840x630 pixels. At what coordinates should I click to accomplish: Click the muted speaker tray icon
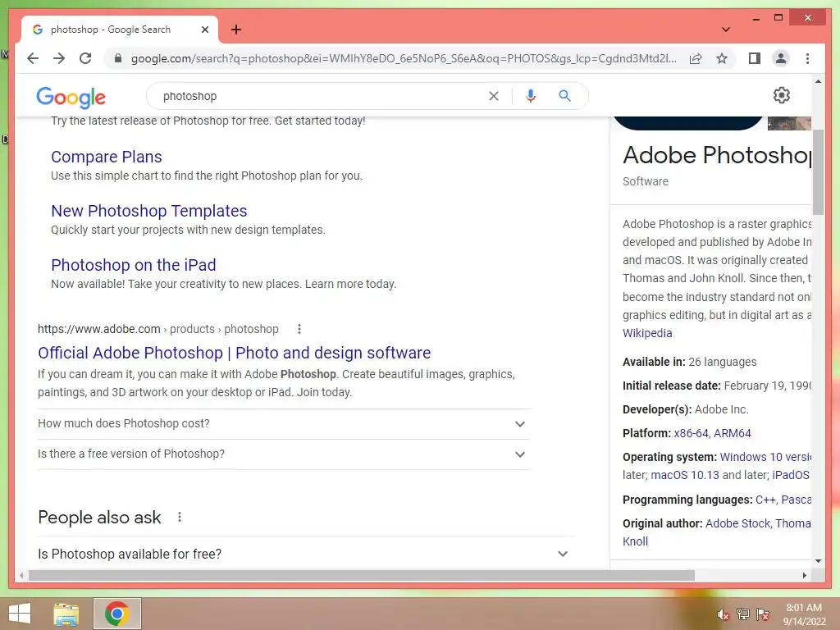pos(724,614)
